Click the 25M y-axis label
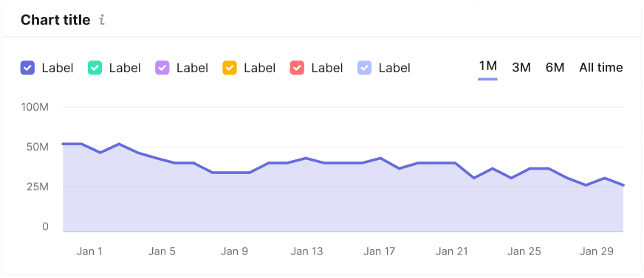Image resolution: width=644 pixels, height=278 pixels. pyautogui.click(x=38, y=187)
